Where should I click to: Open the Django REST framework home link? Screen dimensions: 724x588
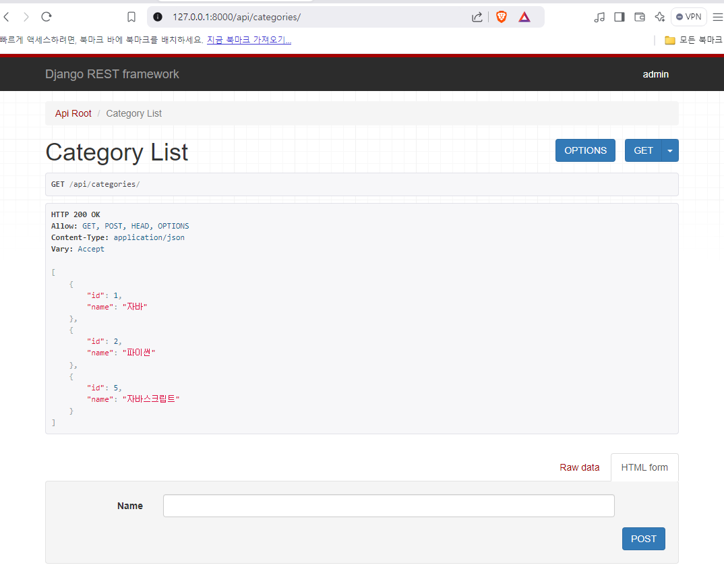[x=112, y=74]
